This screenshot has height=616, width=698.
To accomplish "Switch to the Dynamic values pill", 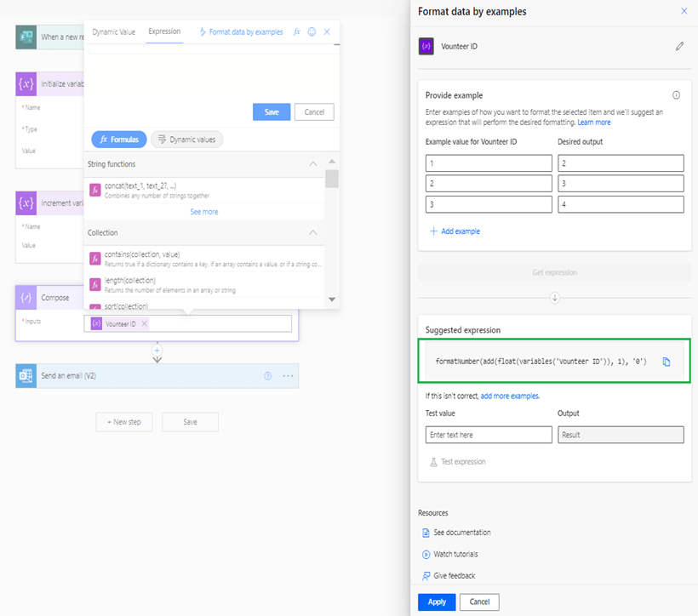I will click(186, 140).
